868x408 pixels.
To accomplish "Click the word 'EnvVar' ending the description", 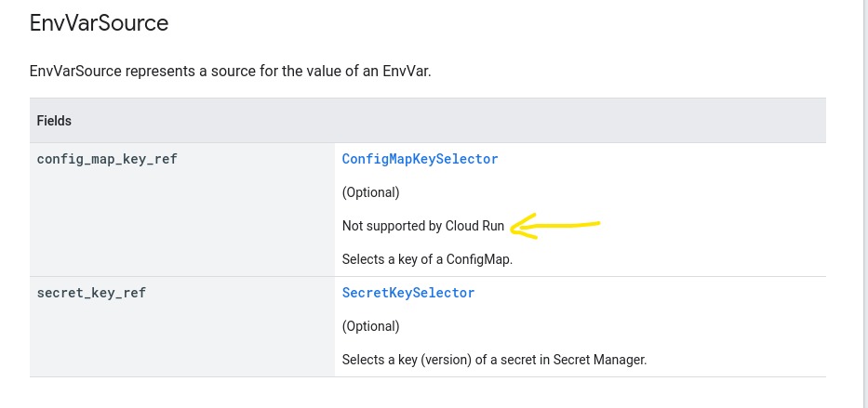I will [407, 72].
